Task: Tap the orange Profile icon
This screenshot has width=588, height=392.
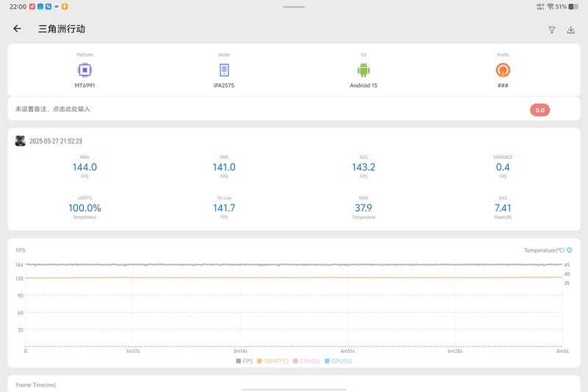Action: pyautogui.click(x=503, y=70)
